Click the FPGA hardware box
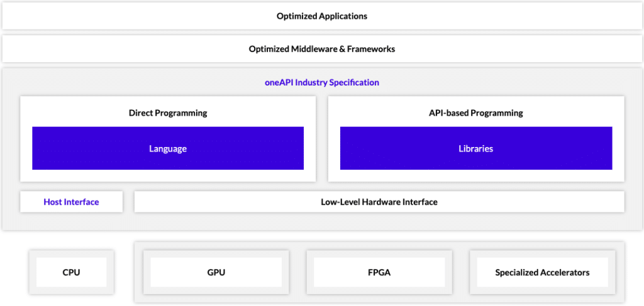This screenshot has height=306, width=644. (x=379, y=272)
